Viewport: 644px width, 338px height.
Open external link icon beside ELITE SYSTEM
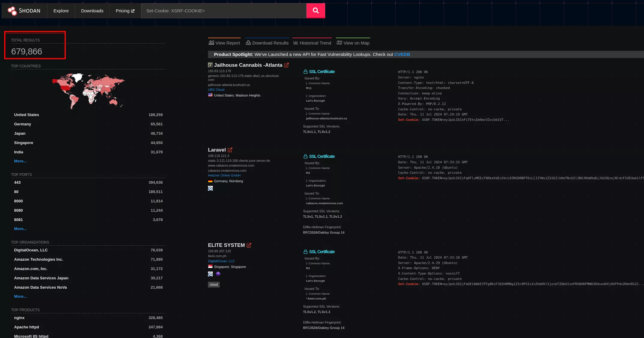249,245
